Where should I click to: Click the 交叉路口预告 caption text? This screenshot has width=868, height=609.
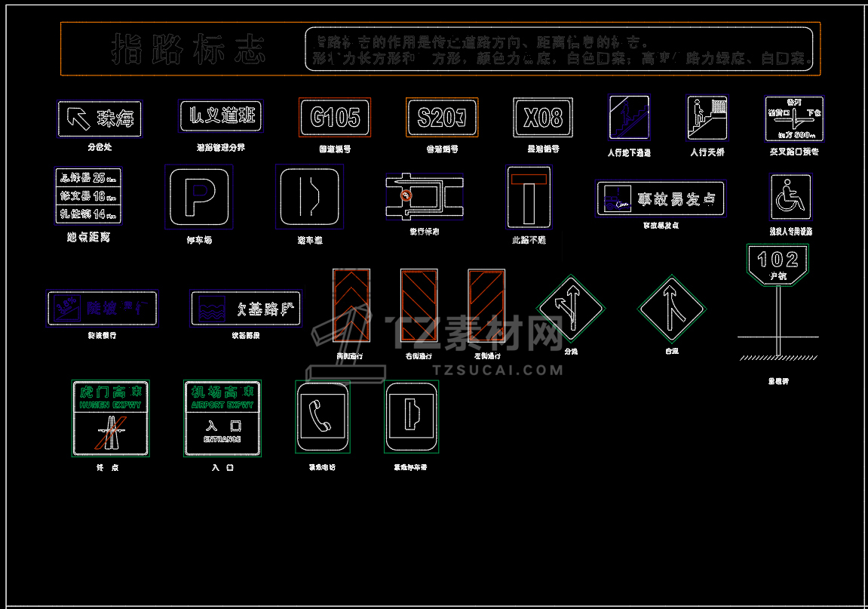click(x=794, y=151)
